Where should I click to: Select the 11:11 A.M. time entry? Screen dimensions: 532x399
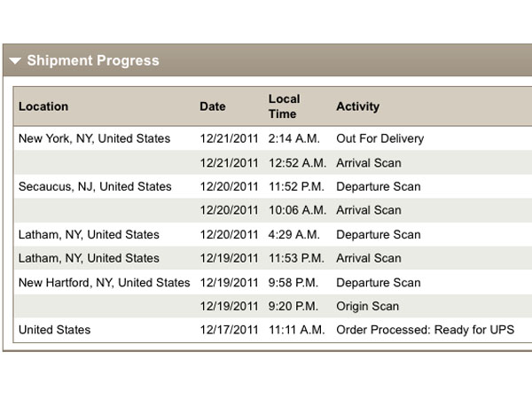(297, 330)
